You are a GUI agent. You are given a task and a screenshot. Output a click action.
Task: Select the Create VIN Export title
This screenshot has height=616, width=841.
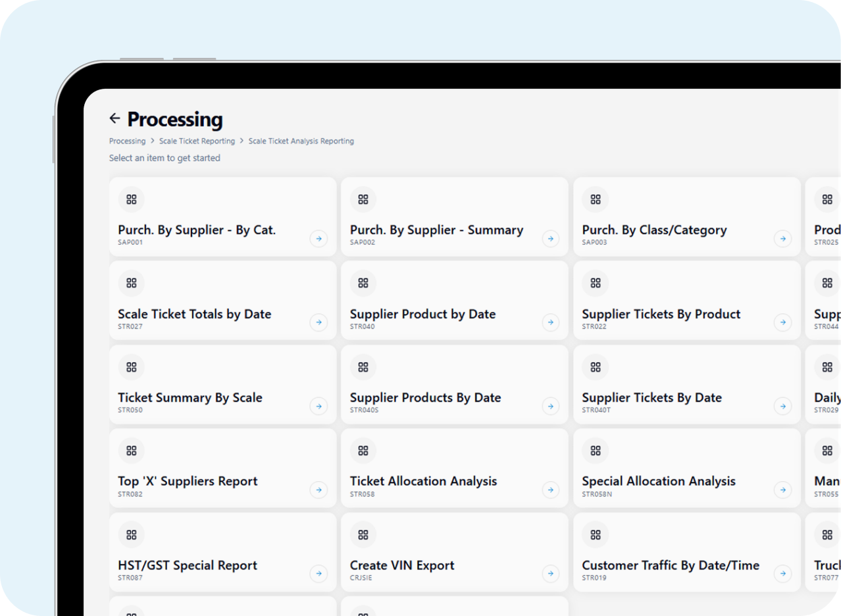(402, 565)
